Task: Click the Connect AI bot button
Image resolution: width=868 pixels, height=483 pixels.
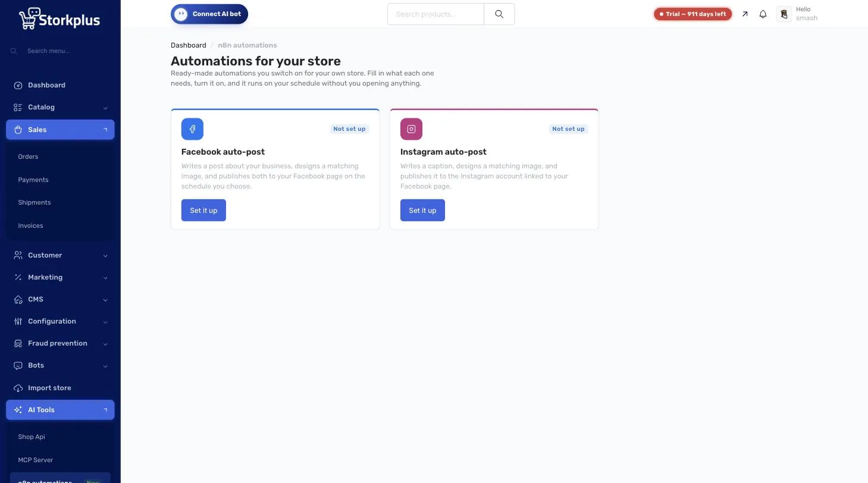Action: [x=209, y=14]
